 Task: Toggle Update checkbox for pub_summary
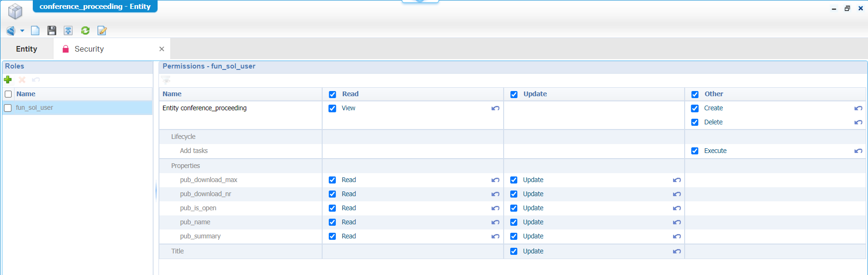(x=514, y=237)
